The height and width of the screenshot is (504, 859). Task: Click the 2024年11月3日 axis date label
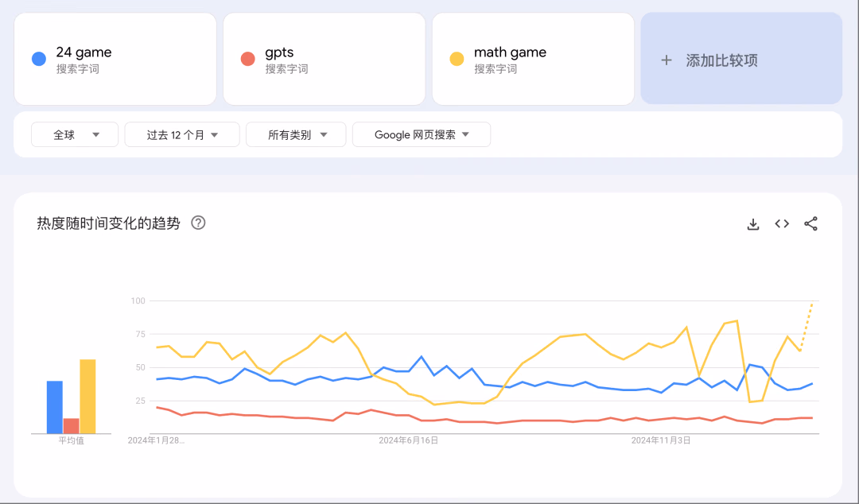click(661, 440)
